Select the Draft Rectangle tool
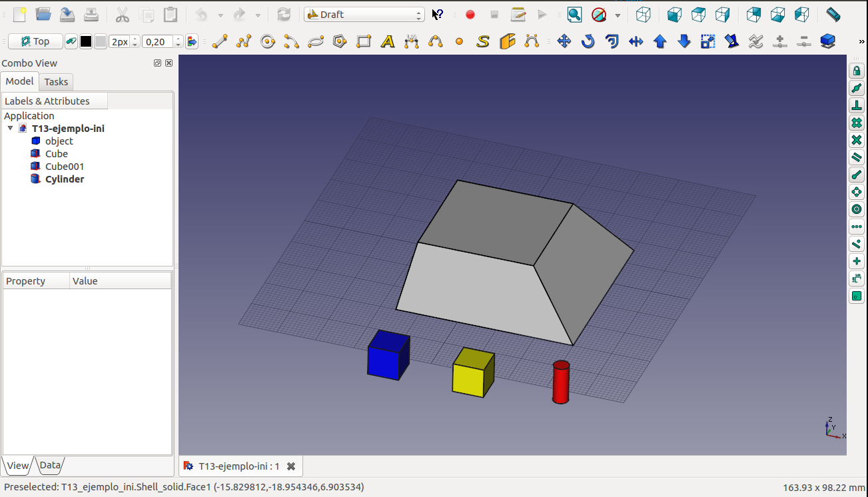This screenshot has width=868, height=497. click(x=364, y=42)
